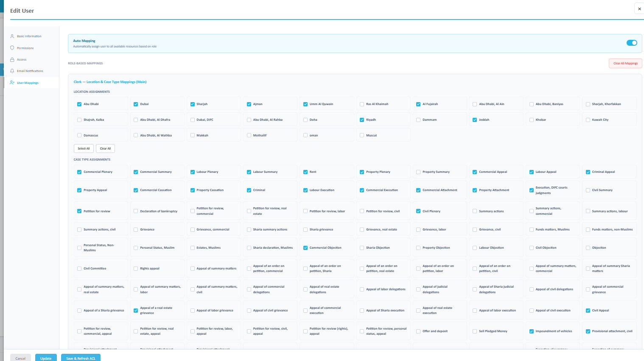Screen dimensions: 644x361
Task: Uncheck Appeal of a real estate grievance
Action: coord(136,311)
